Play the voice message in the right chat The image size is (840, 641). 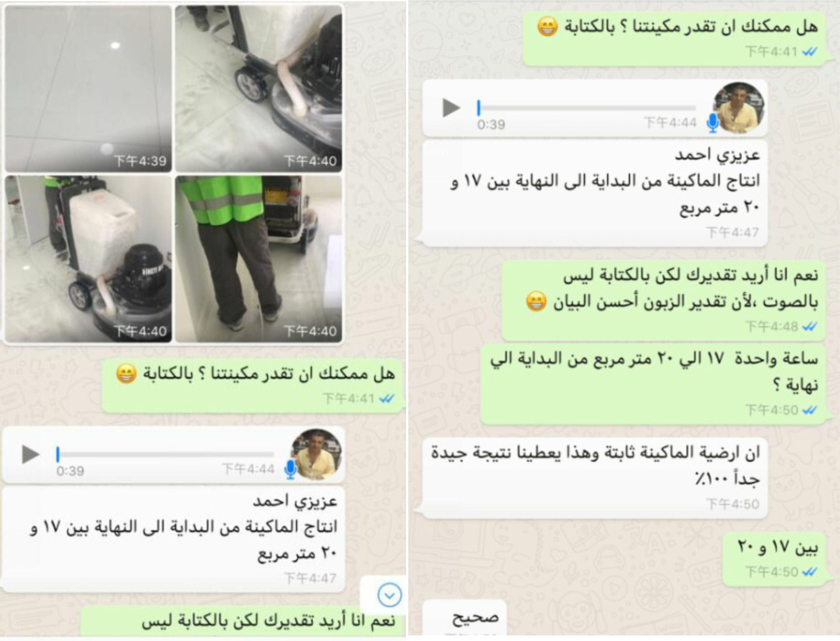[452, 108]
